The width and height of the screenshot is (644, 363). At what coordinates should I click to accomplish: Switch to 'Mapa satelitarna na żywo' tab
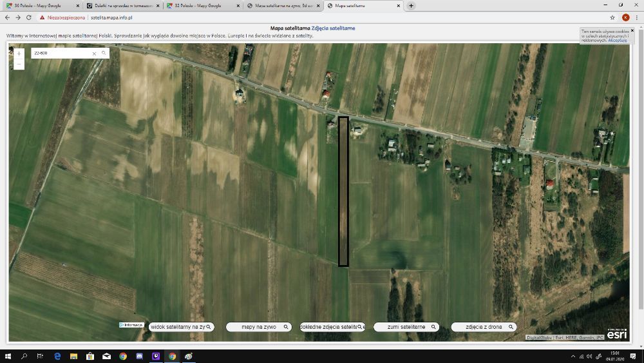tap(283, 6)
